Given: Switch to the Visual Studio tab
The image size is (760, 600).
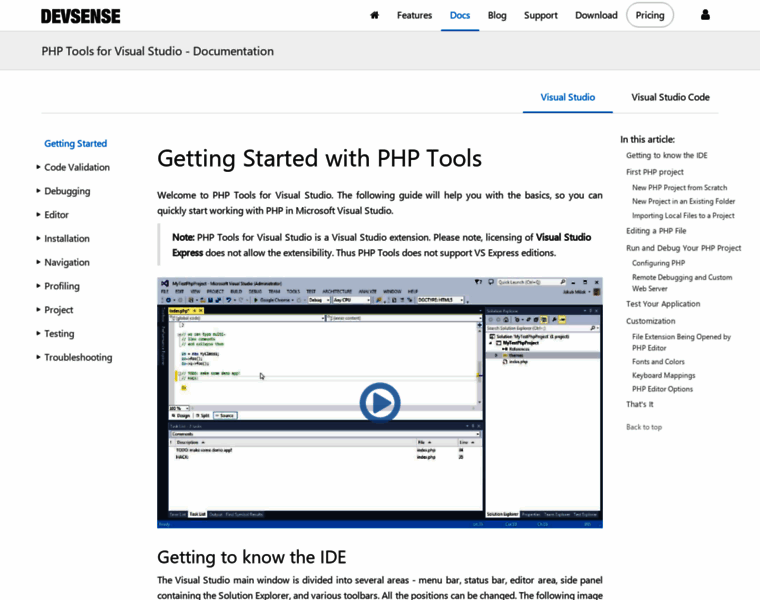Looking at the screenshot, I should [x=568, y=97].
